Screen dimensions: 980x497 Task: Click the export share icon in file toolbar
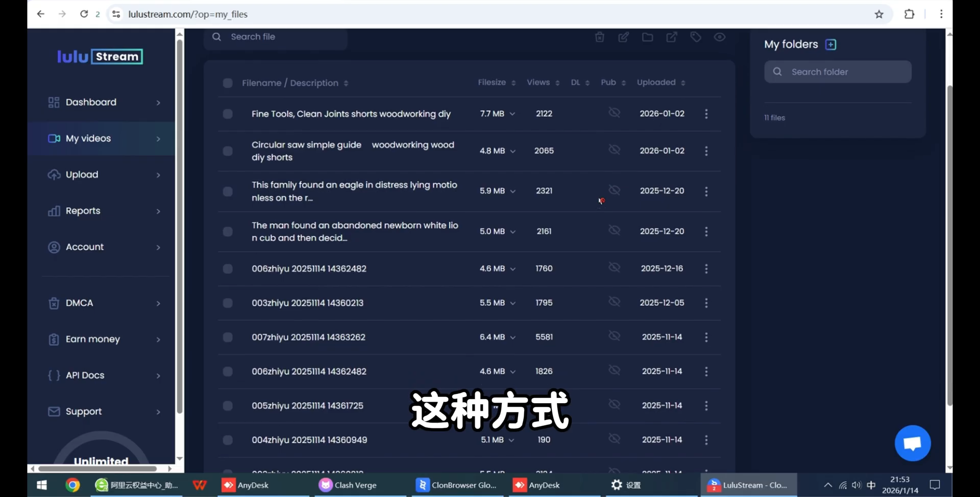coord(672,37)
